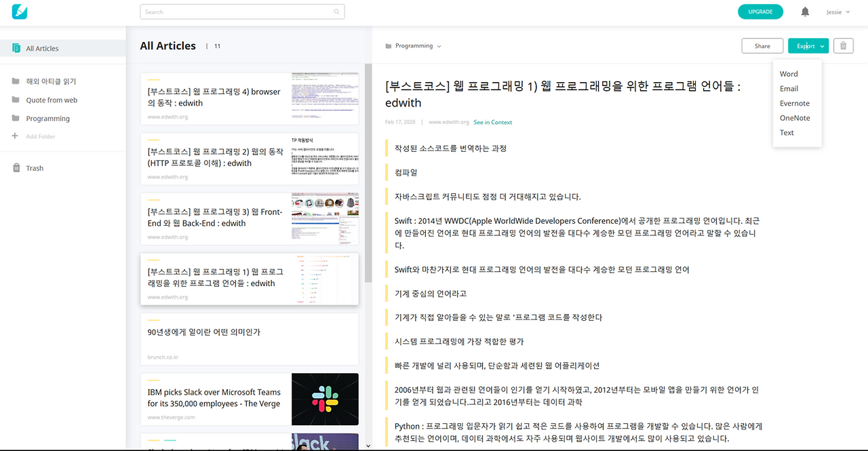868x451 pixels.
Task: Click Slack logo thumbnail of IBM article
Action: coord(325,399)
